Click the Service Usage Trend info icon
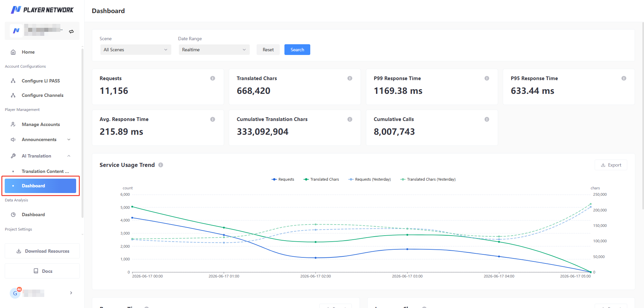 (161, 165)
